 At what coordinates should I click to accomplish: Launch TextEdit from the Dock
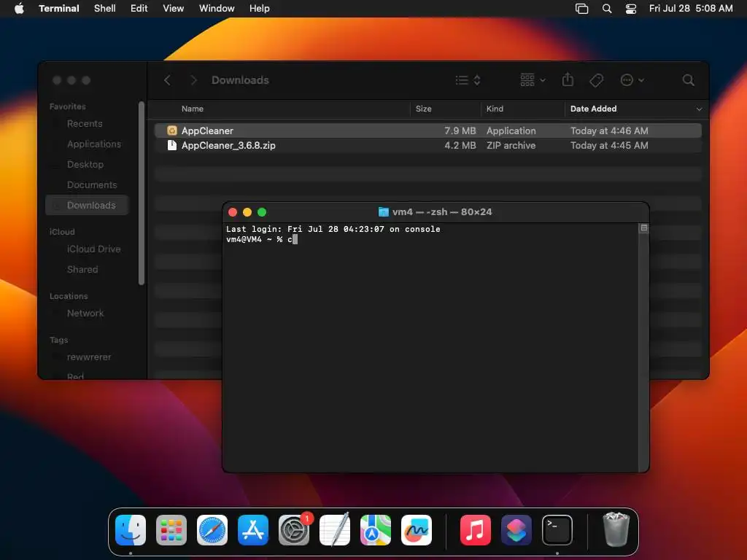pos(334,530)
